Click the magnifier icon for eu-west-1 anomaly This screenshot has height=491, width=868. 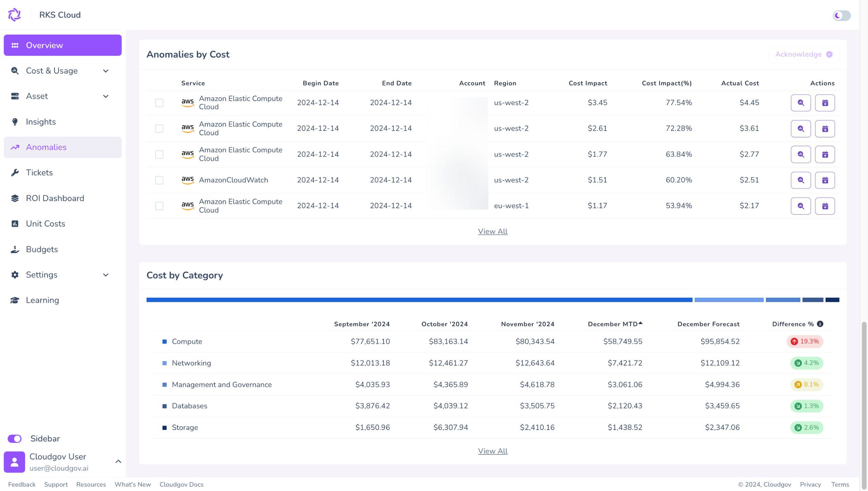click(800, 206)
